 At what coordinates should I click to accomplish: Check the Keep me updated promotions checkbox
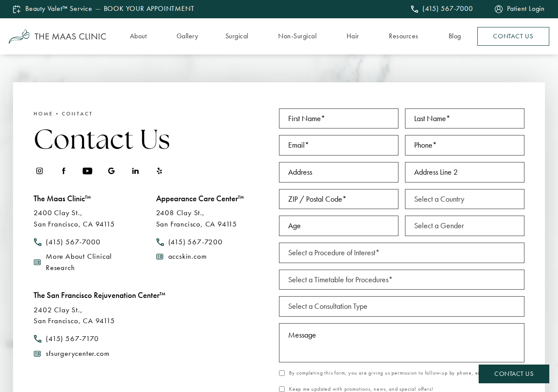(282, 389)
